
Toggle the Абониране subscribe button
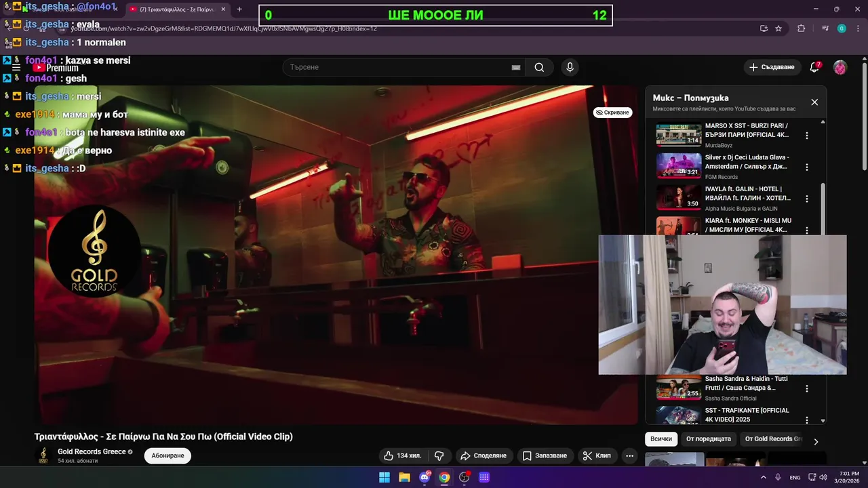167,455
